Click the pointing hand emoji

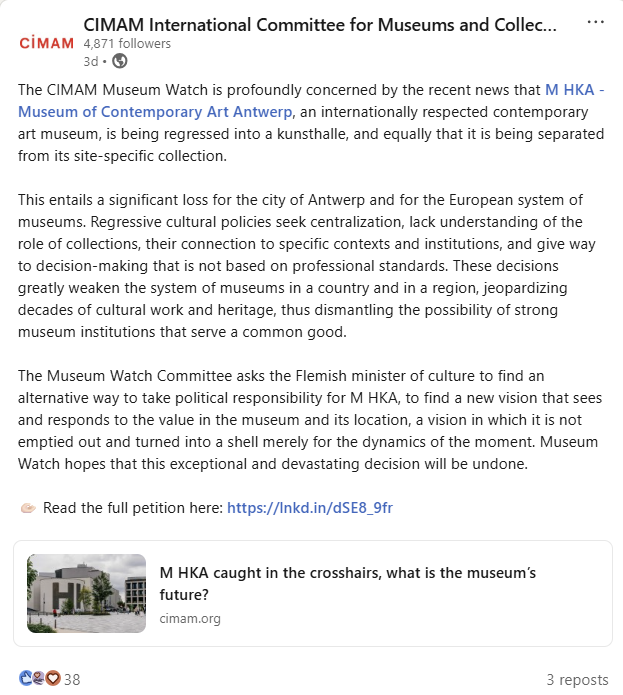point(28,508)
